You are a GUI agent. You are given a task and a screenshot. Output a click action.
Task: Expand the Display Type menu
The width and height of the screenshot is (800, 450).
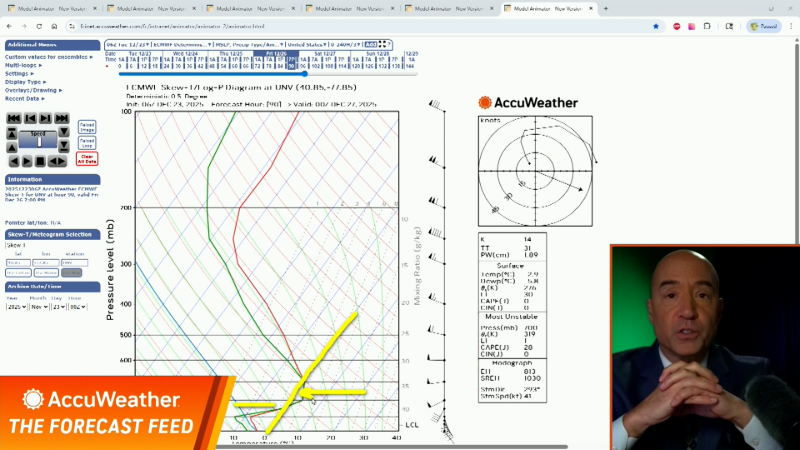click(x=24, y=82)
